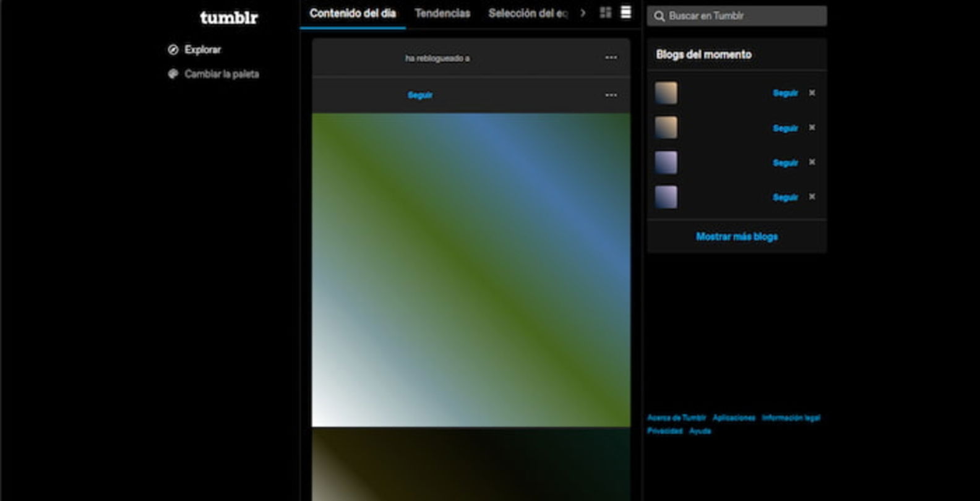The height and width of the screenshot is (501, 980).
Task: Follow the third blog in Blogs del momento
Action: point(786,163)
